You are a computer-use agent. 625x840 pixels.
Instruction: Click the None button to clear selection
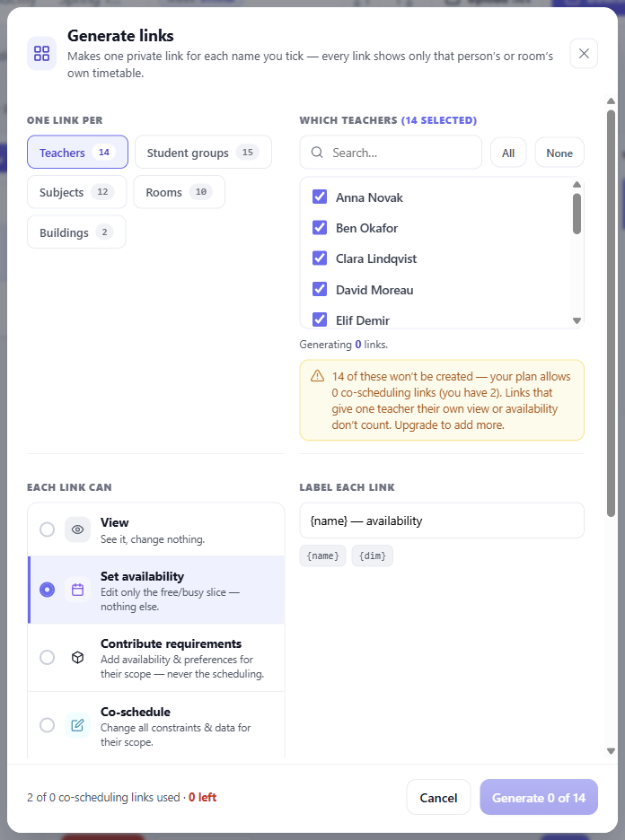[559, 153]
